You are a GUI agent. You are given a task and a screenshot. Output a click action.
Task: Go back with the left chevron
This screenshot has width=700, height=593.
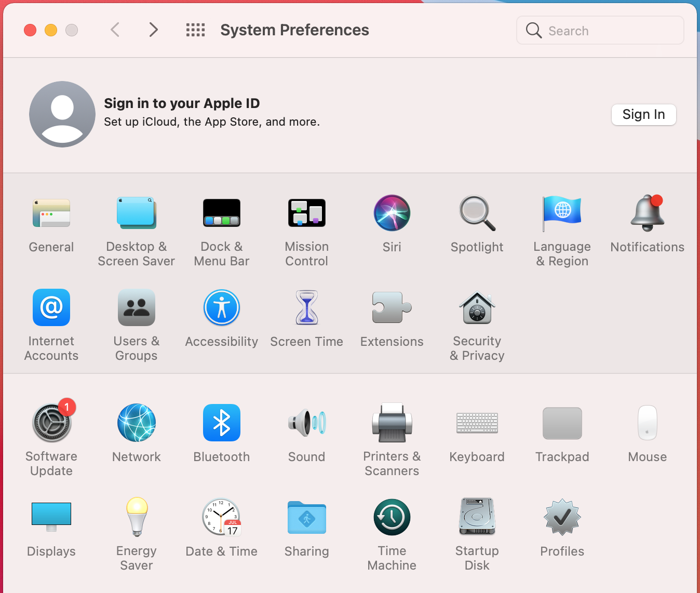coord(115,30)
